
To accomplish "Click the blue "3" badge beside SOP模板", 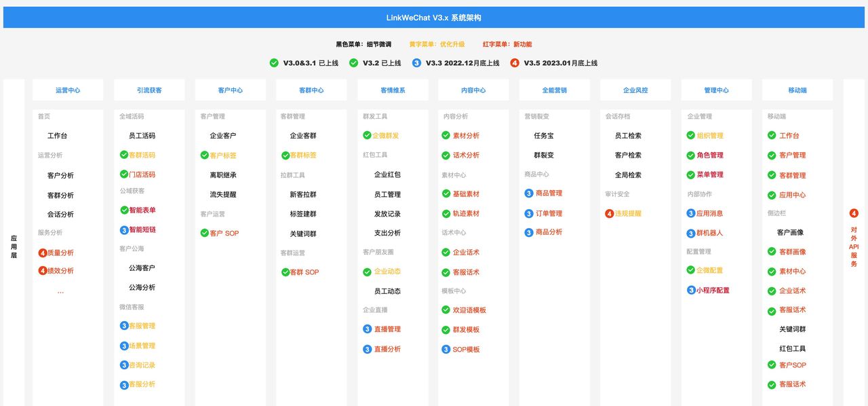I will [446, 349].
